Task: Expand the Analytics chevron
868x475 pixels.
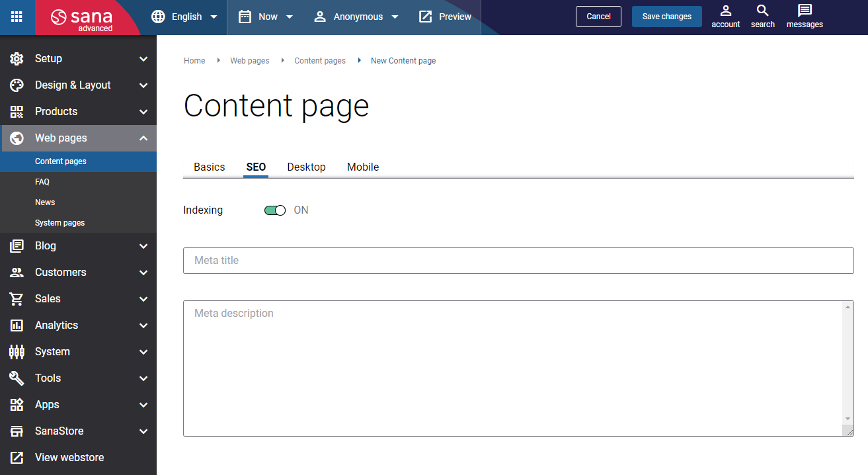Action: click(x=143, y=325)
